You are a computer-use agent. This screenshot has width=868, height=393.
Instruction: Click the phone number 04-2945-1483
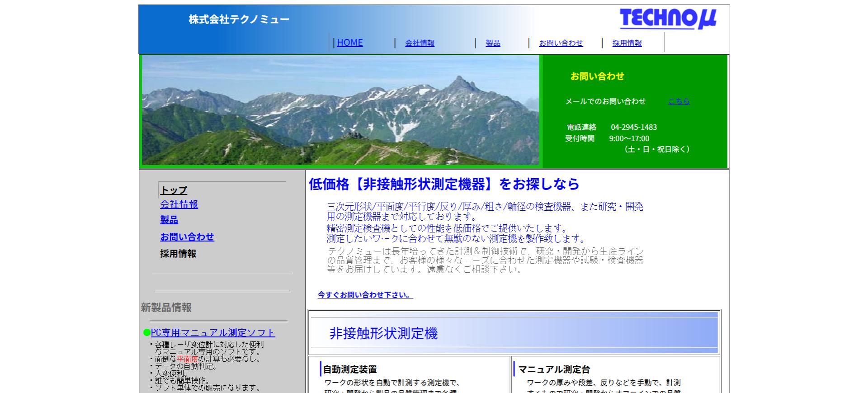point(634,127)
